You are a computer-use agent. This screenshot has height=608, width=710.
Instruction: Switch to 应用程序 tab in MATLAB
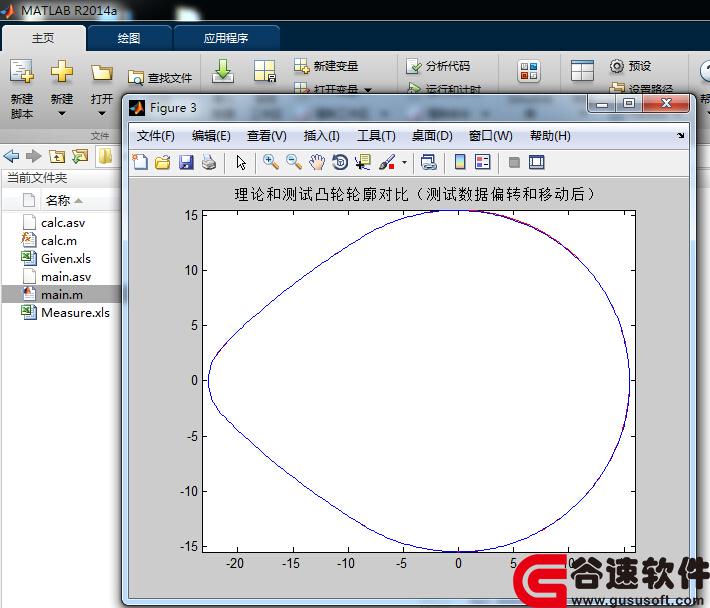(x=226, y=38)
